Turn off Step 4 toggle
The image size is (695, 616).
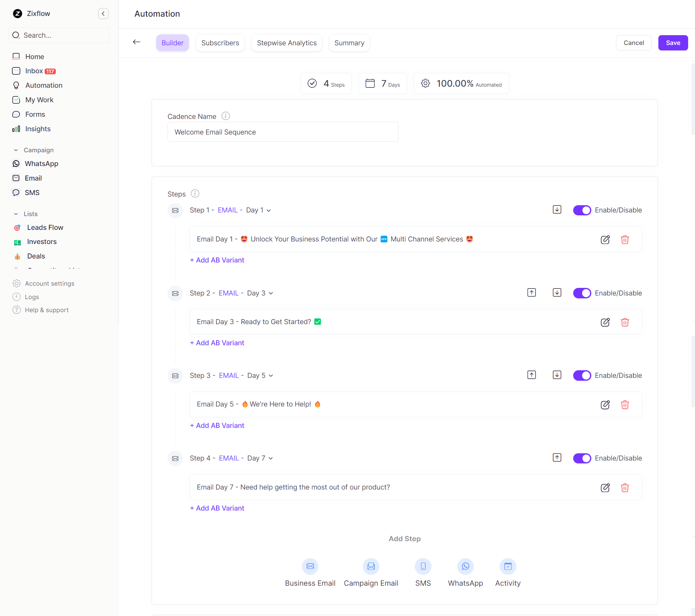pyautogui.click(x=582, y=458)
